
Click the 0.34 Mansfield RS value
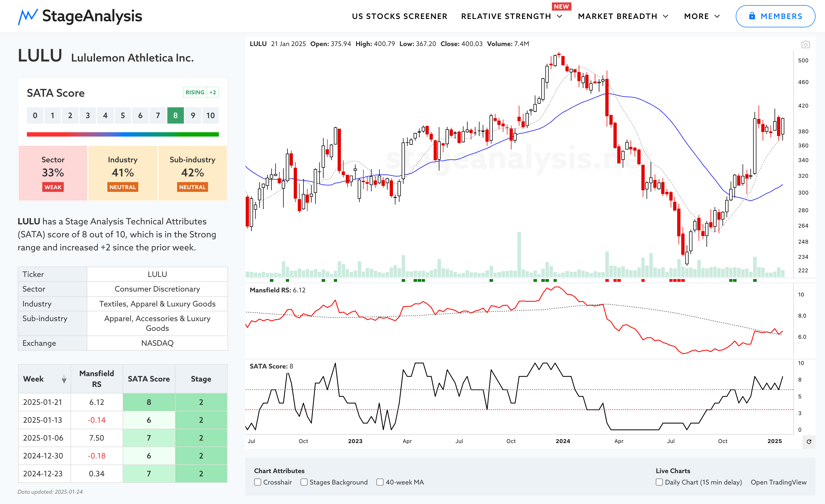pyautogui.click(x=97, y=474)
